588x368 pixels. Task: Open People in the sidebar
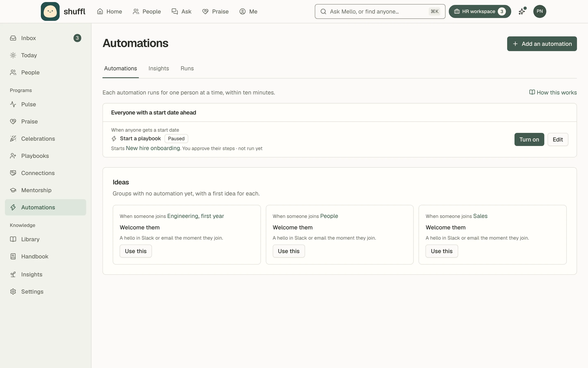46,72
